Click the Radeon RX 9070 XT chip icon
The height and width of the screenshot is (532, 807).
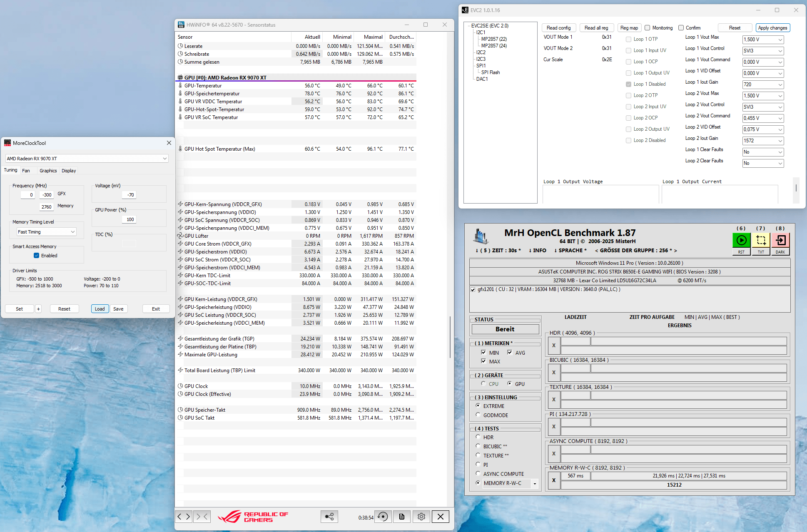180,78
